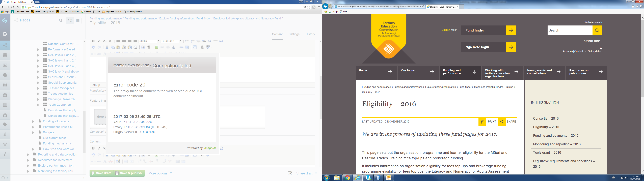
Task: Open 'Resources and publications' menu on TEC website
Action: 587,73
